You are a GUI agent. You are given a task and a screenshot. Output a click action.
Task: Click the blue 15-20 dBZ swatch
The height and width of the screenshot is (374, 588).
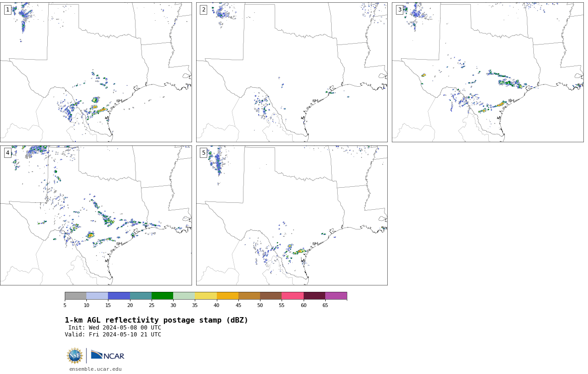click(x=119, y=296)
